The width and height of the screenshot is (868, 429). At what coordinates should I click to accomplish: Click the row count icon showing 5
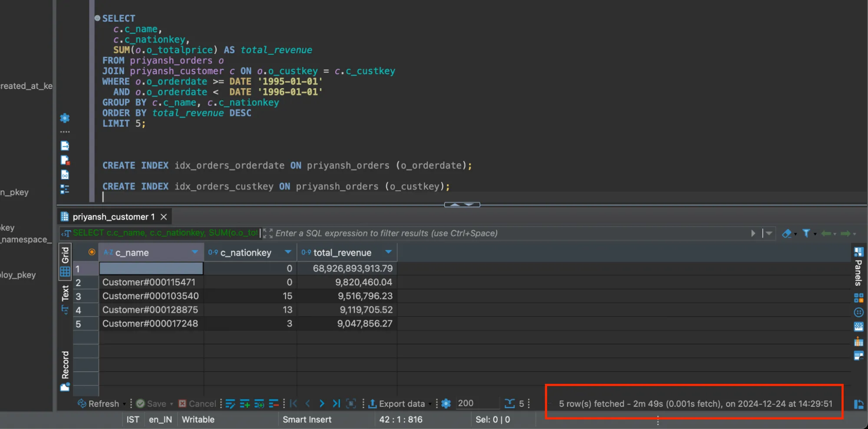[515, 404]
